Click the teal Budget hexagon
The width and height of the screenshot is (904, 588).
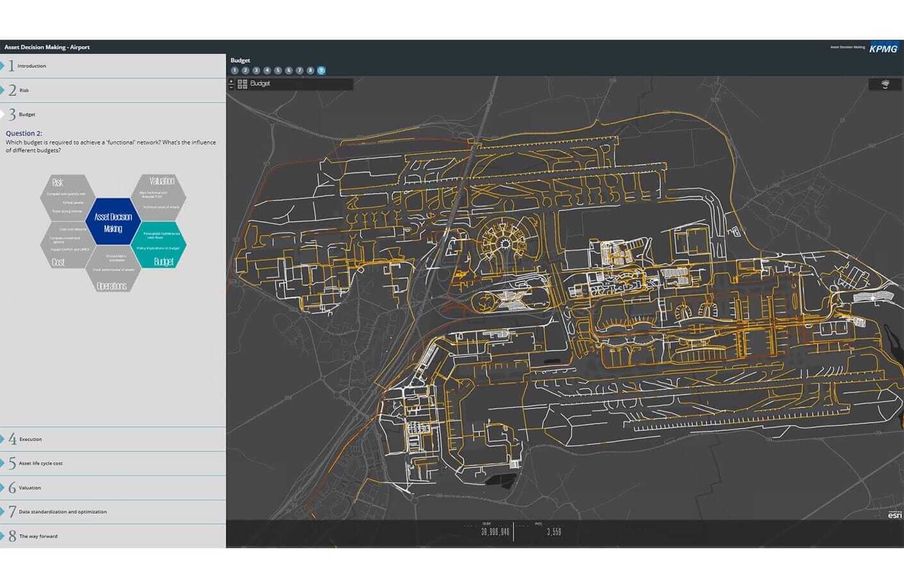point(159,245)
